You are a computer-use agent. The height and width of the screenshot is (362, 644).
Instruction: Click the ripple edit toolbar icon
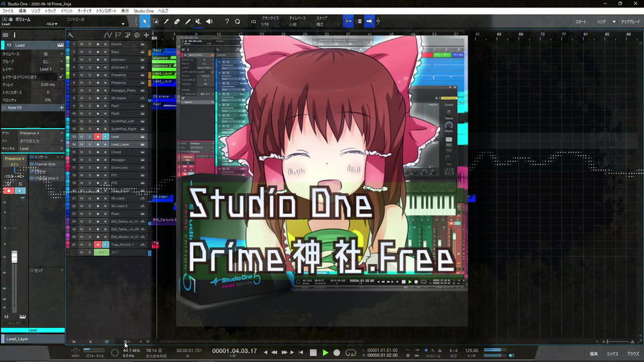point(358,21)
